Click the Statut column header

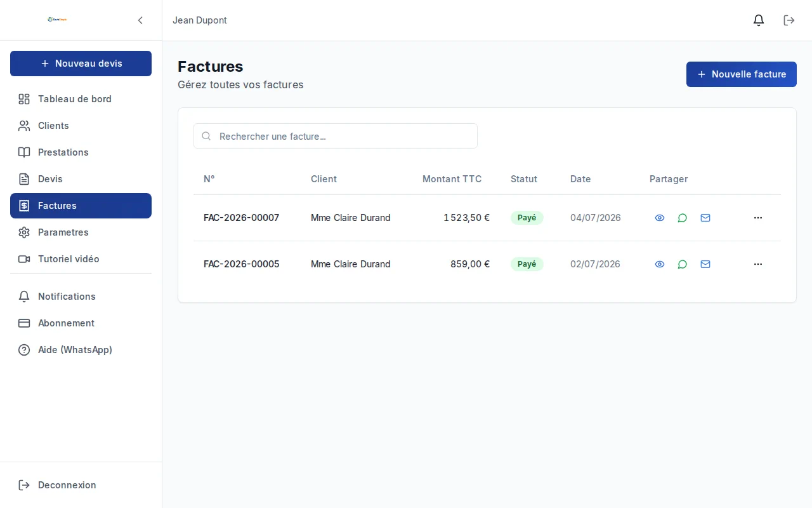[x=524, y=179]
